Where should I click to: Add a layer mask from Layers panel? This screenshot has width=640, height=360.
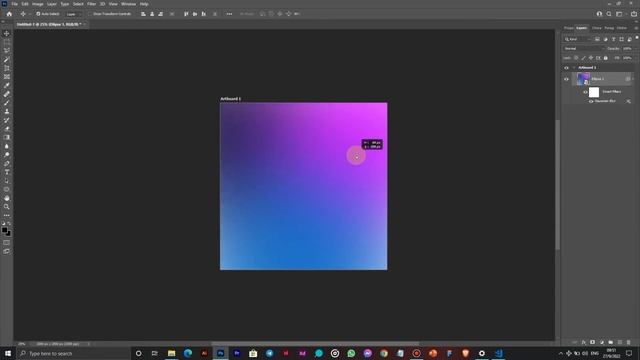[593, 342]
